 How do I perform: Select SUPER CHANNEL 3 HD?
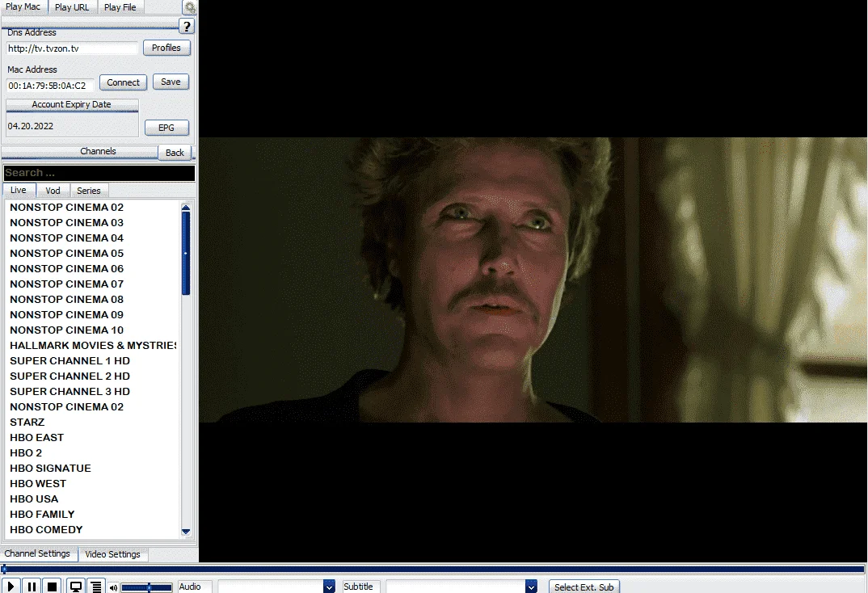[70, 392]
